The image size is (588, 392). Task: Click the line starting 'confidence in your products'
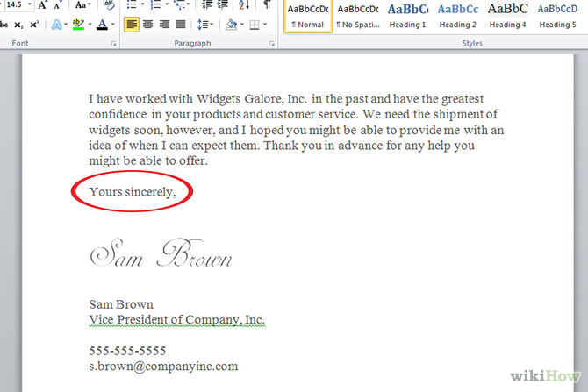pos(293,114)
